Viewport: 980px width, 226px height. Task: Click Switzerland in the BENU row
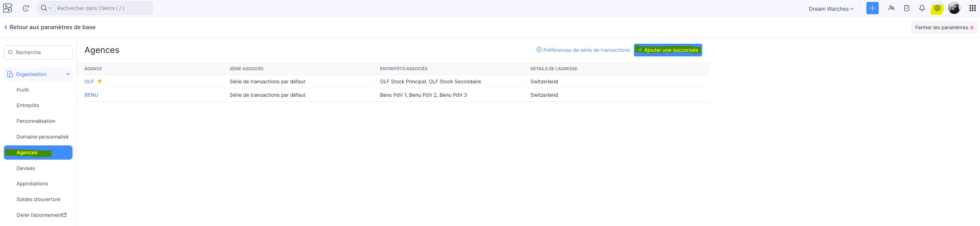544,95
